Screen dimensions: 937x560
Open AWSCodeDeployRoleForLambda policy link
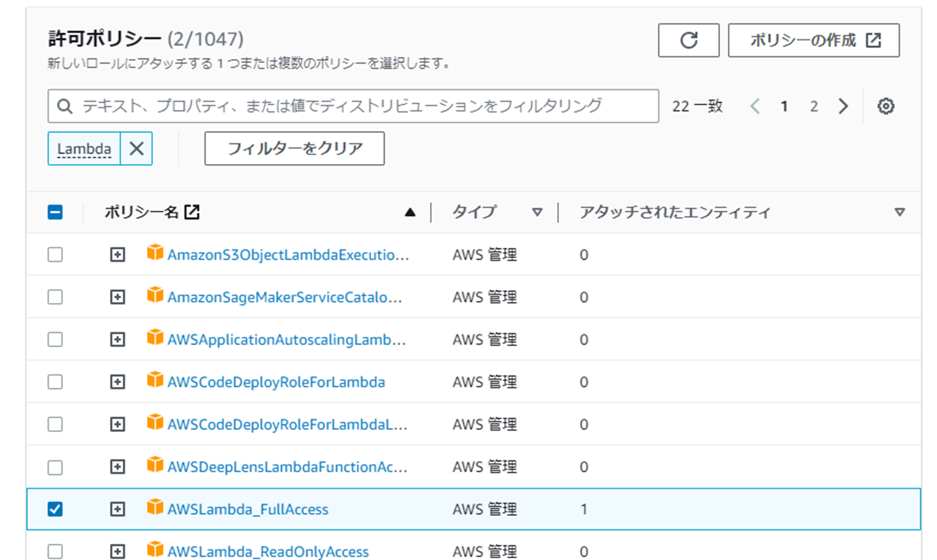pos(276,382)
